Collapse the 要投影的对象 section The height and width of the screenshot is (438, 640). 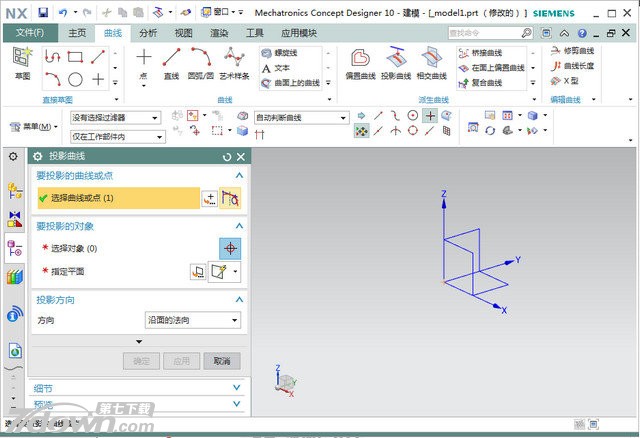click(x=239, y=226)
